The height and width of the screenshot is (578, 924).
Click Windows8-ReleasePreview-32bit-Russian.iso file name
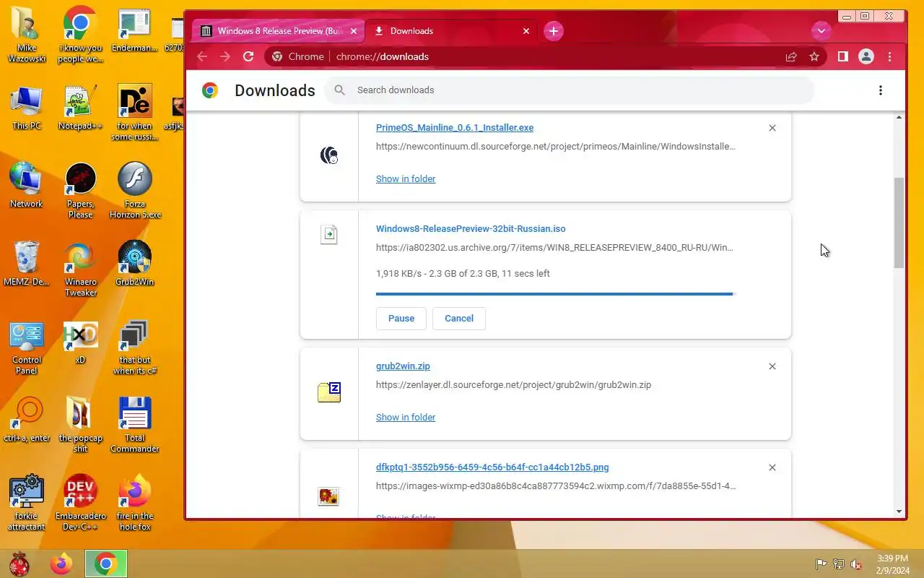point(471,229)
